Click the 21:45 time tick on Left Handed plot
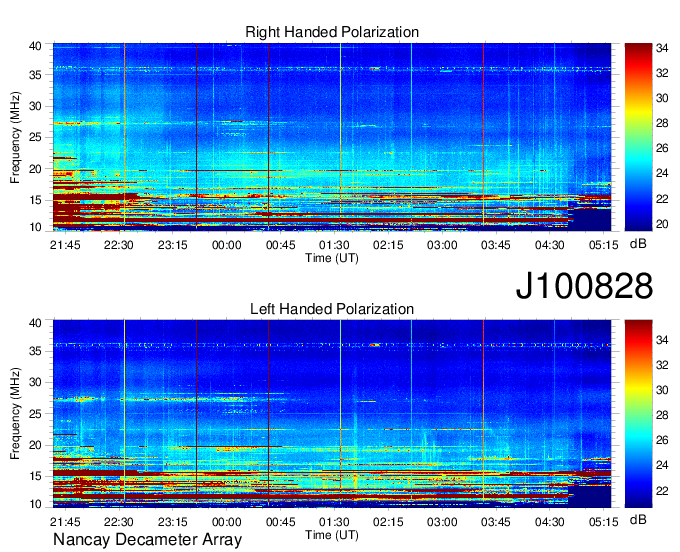Viewport: 680px width, 552px height. click(65, 522)
